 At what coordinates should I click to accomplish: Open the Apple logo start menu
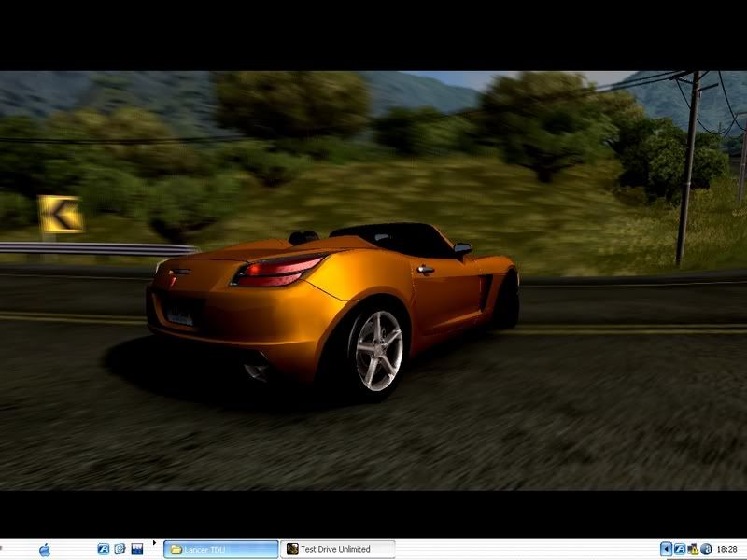coord(45,550)
